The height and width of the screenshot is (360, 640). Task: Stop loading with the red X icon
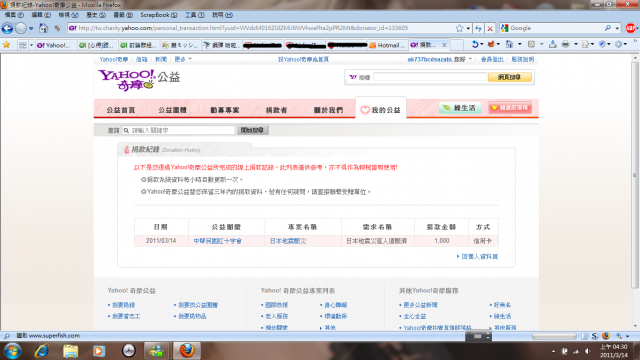[490, 28]
